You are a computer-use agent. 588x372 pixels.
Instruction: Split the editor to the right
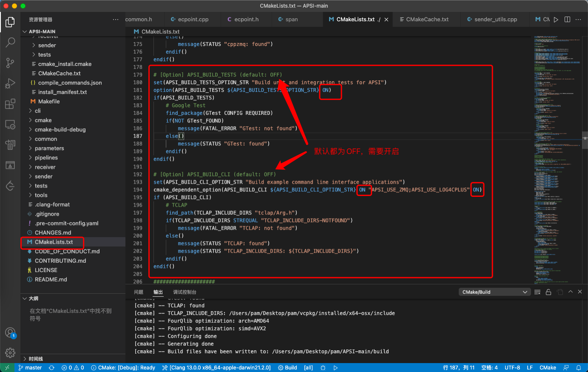pyautogui.click(x=567, y=20)
